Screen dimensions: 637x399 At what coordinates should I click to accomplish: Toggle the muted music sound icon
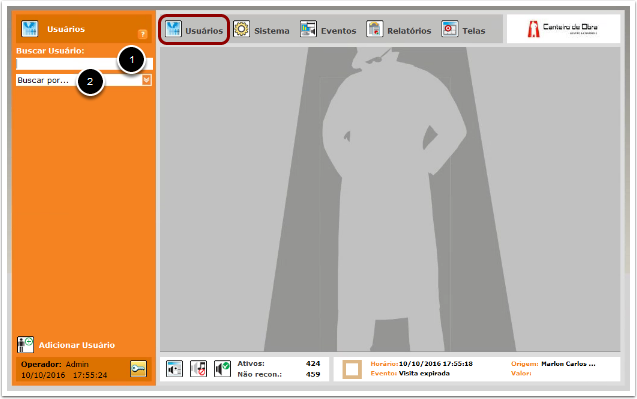(x=198, y=369)
